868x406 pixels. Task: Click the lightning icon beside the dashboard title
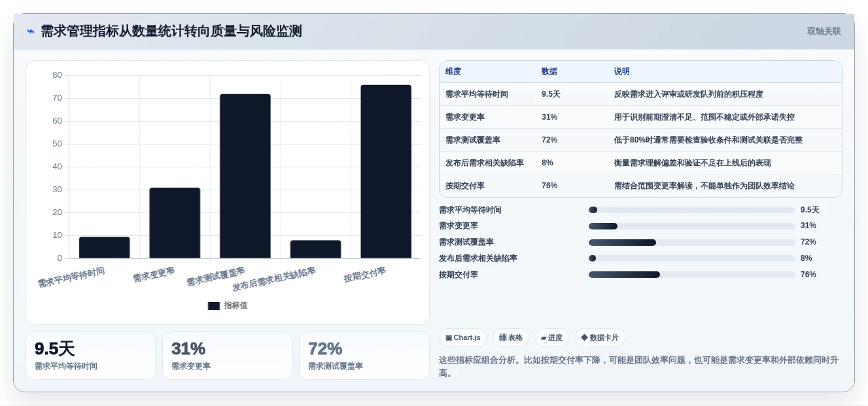click(x=30, y=31)
